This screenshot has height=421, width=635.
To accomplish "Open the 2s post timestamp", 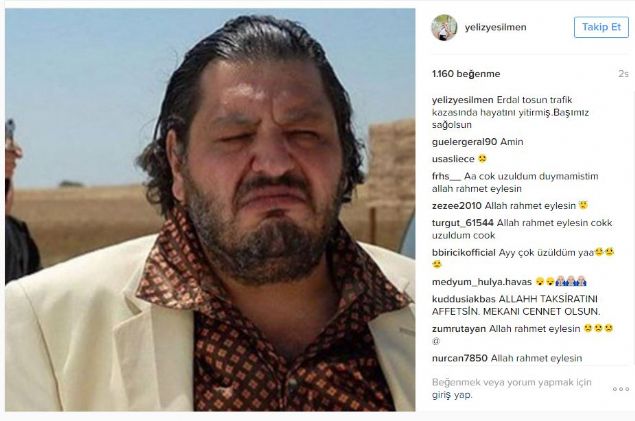I will pyautogui.click(x=623, y=74).
